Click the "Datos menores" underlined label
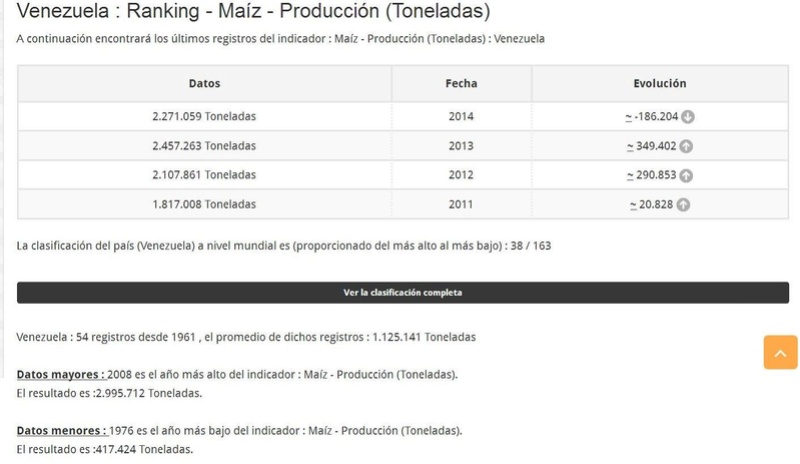 pyautogui.click(x=62, y=431)
